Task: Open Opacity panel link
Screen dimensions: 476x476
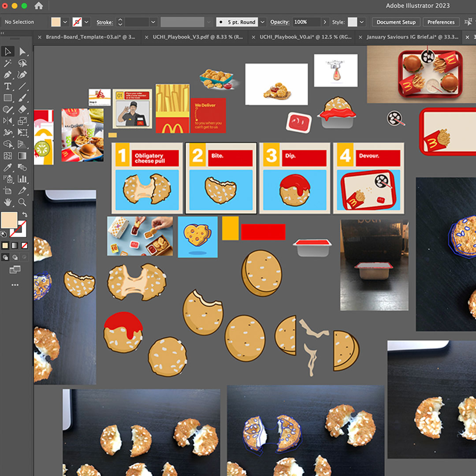Action: point(279,22)
